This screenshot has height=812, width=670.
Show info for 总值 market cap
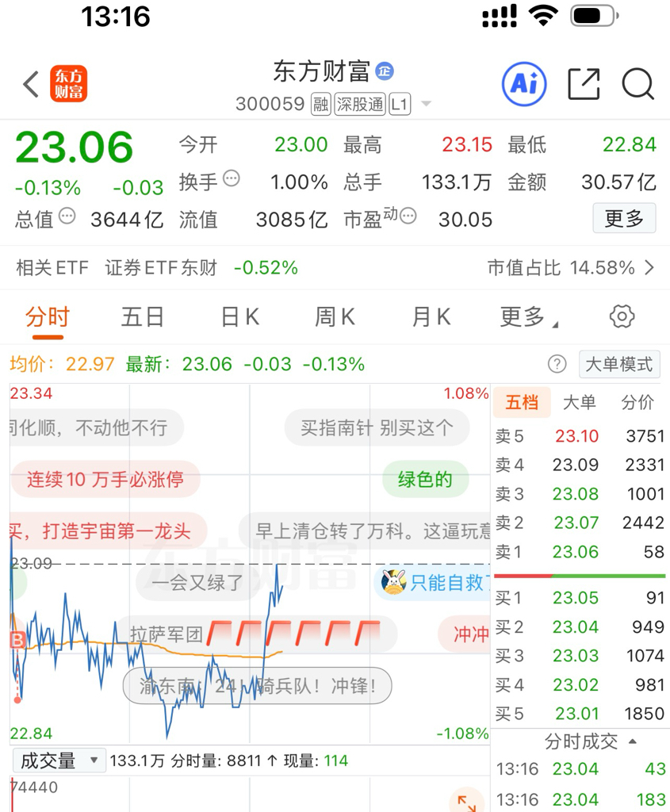[67, 216]
